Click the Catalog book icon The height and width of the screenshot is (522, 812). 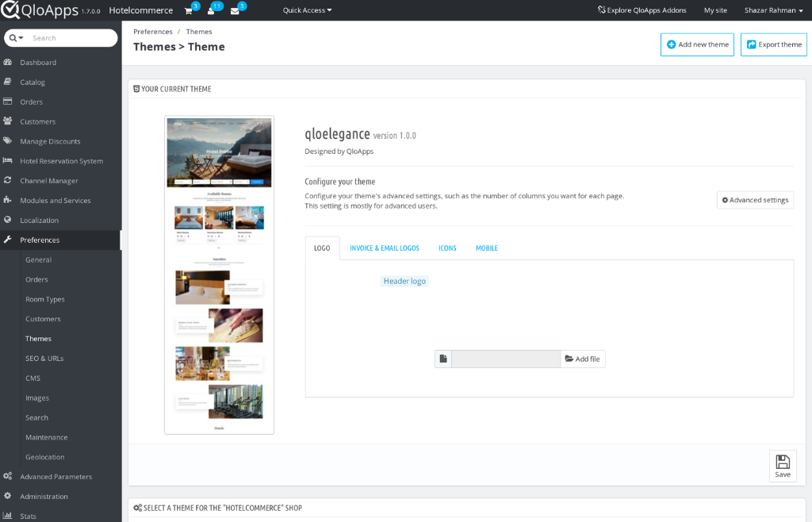[8, 82]
